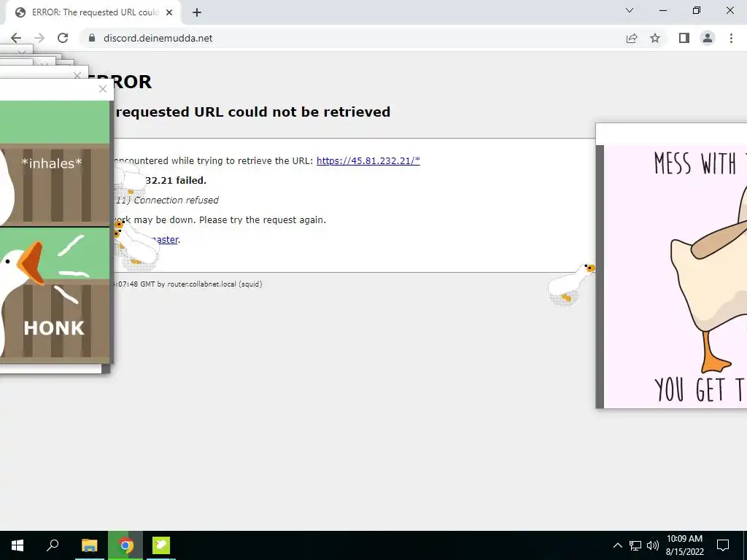
Task: Reload the current page
Action: 63,38
